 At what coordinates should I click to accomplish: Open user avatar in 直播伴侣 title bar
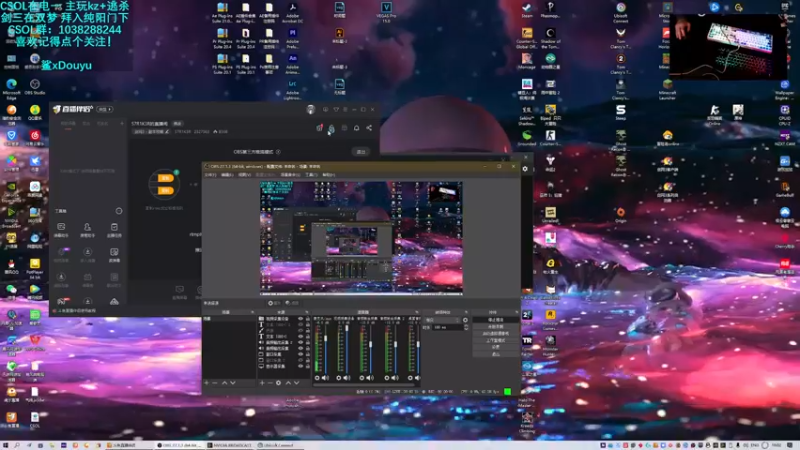click(311, 110)
